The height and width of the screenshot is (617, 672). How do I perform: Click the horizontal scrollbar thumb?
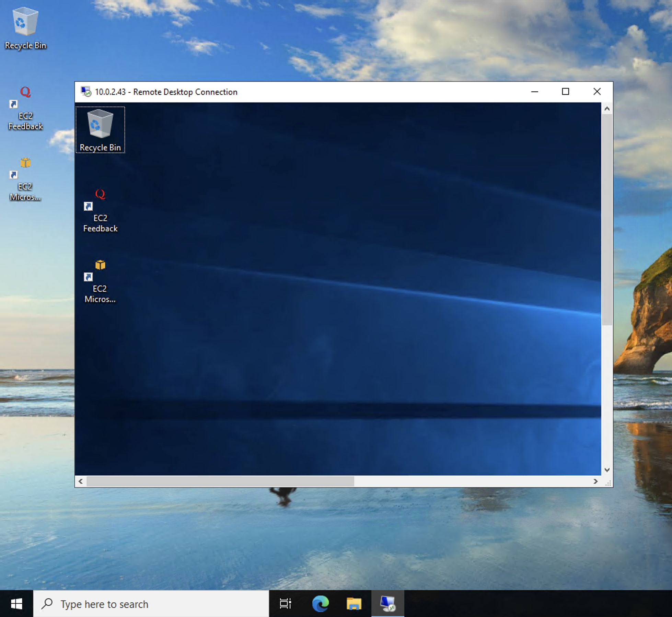220,481
